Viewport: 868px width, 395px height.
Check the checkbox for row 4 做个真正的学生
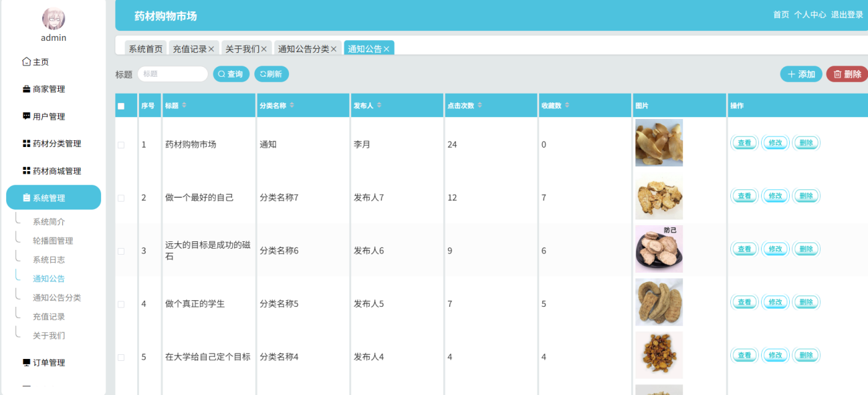[x=121, y=304]
